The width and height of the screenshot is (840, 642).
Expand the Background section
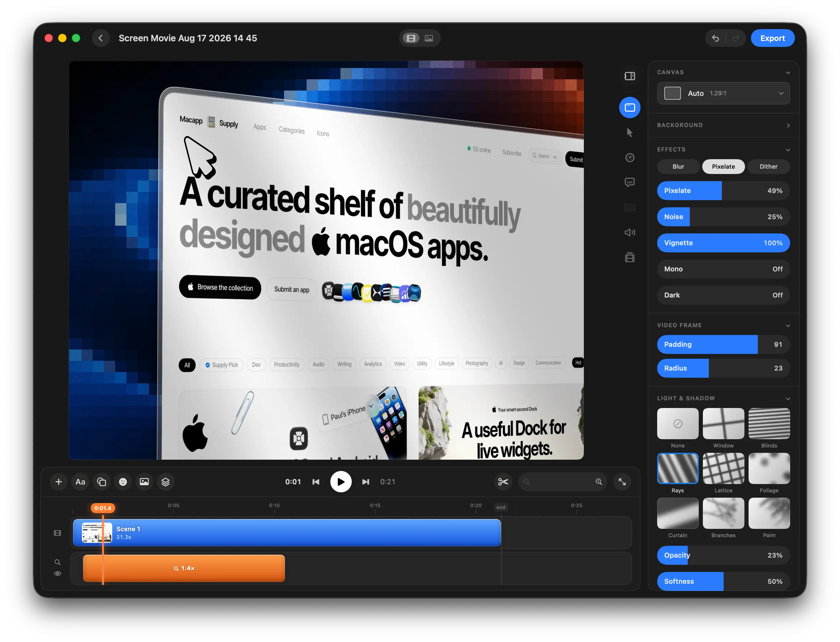tap(788, 125)
